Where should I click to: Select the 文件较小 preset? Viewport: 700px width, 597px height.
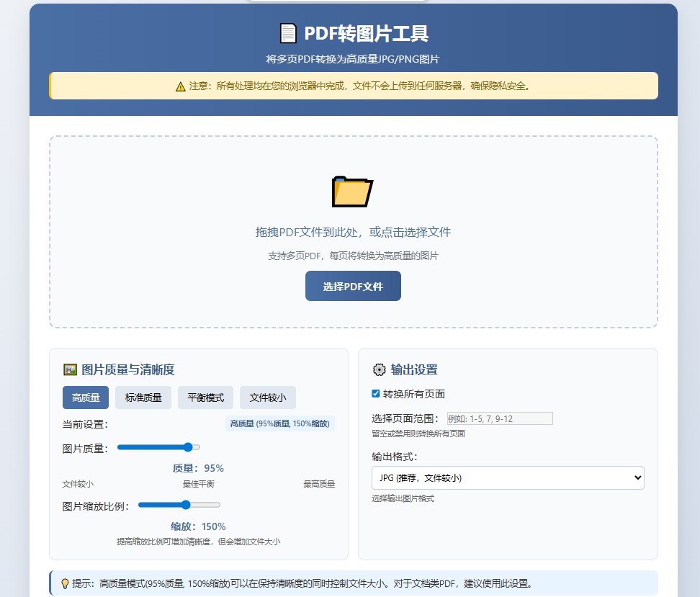[267, 398]
